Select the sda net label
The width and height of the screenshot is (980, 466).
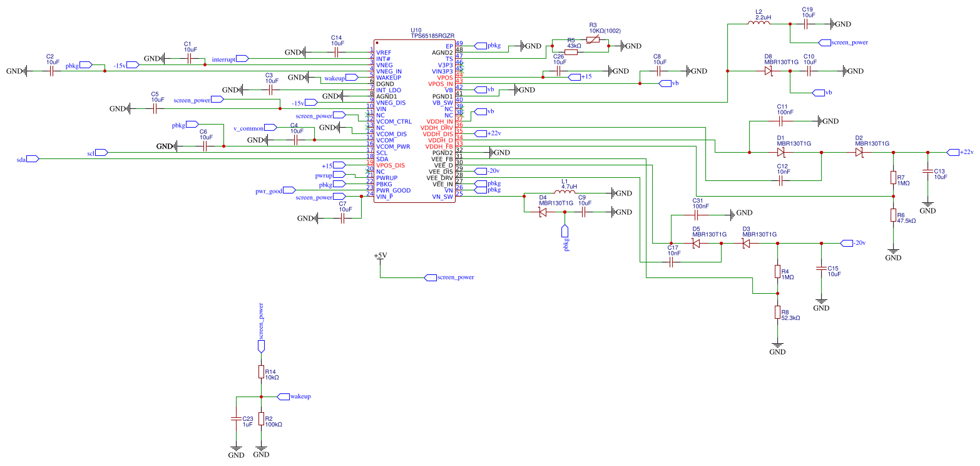pyautogui.click(x=28, y=159)
